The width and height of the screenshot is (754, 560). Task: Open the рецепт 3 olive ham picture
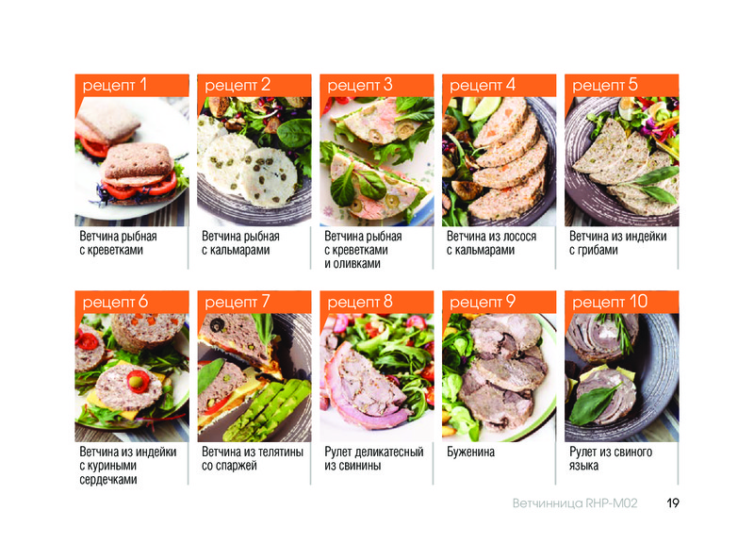tap(376, 161)
